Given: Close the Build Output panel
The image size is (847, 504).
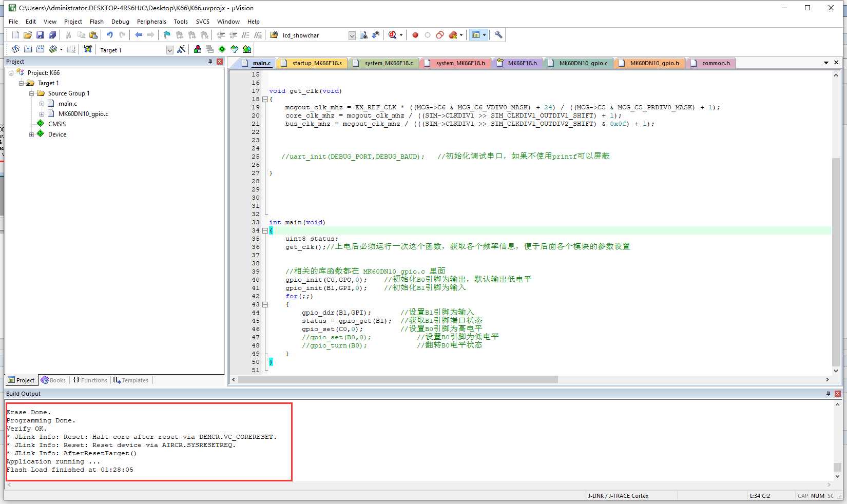Looking at the screenshot, I should [x=838, y=394].
